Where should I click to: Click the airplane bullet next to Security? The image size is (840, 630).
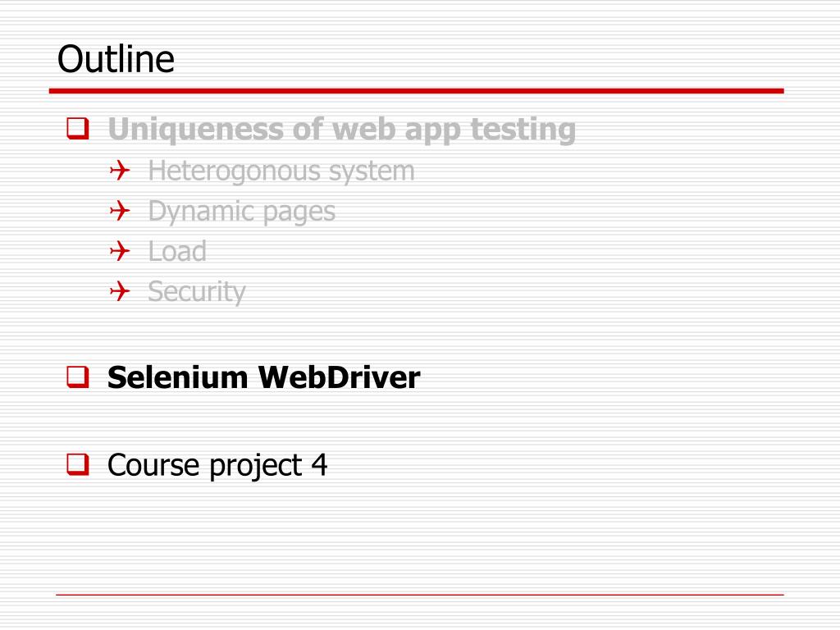120,291
